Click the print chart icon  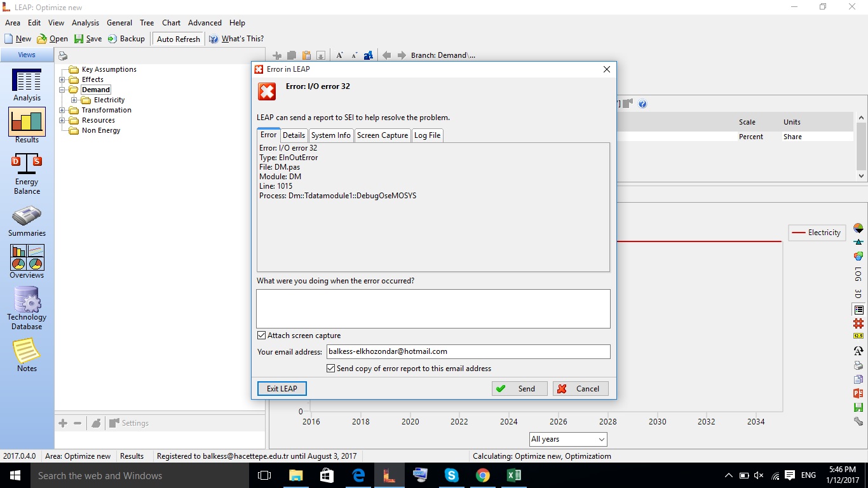(858, 365)
